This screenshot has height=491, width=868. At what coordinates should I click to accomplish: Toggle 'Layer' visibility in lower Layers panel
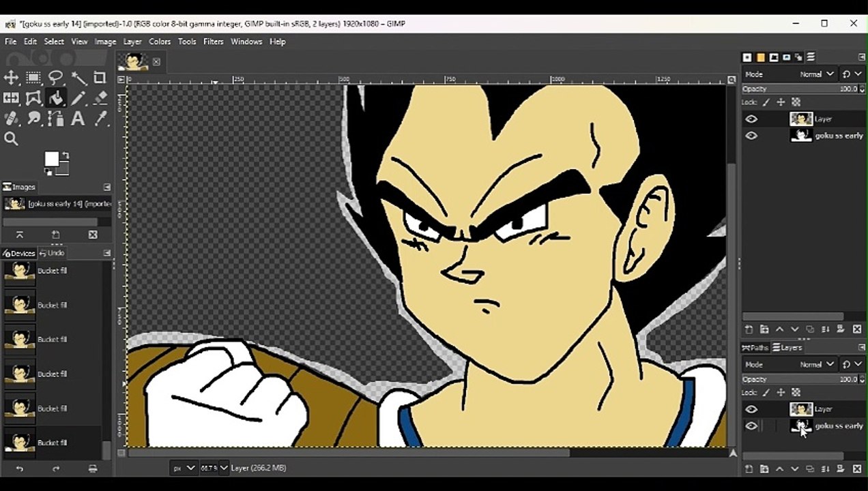pyautogui.click(x=751, y=409)
